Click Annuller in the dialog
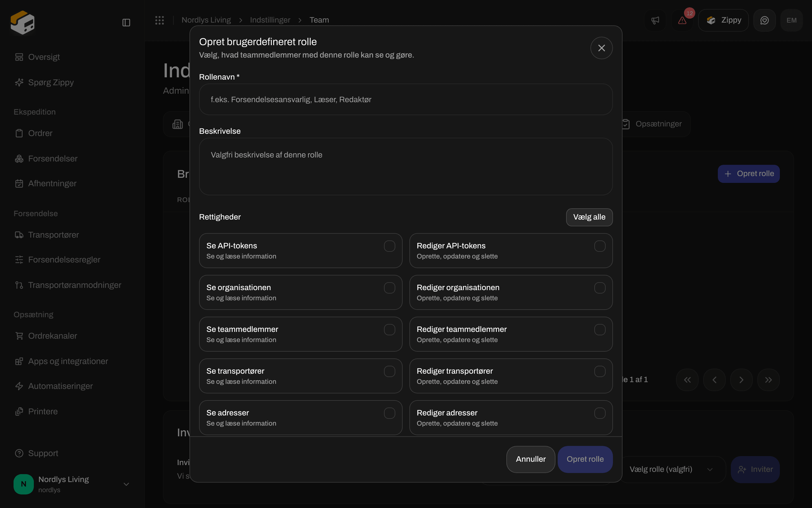The image size is (812, 508). [x=531, y=459]
